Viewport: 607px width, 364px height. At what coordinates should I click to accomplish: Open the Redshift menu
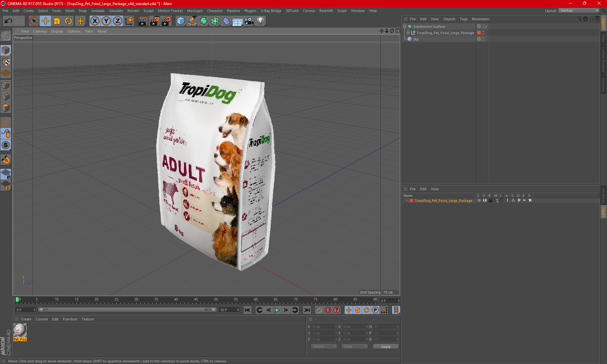pos(326,11)
